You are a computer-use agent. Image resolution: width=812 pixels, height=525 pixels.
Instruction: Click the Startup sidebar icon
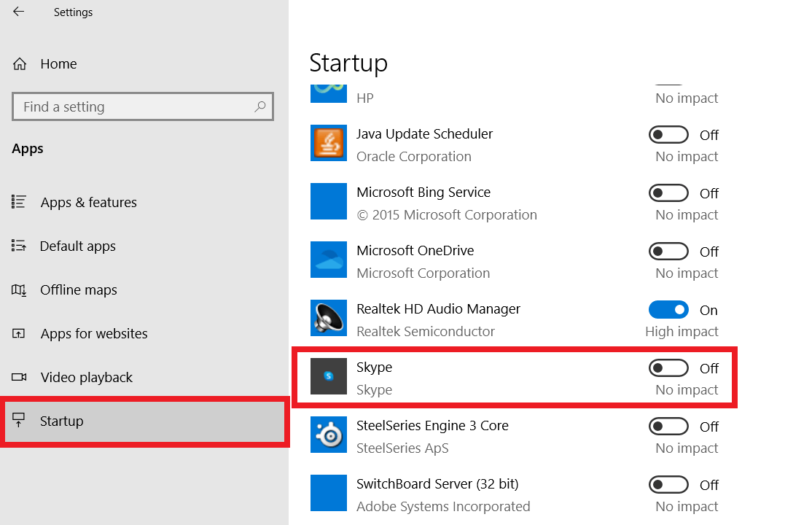click(x=19, y=420)
